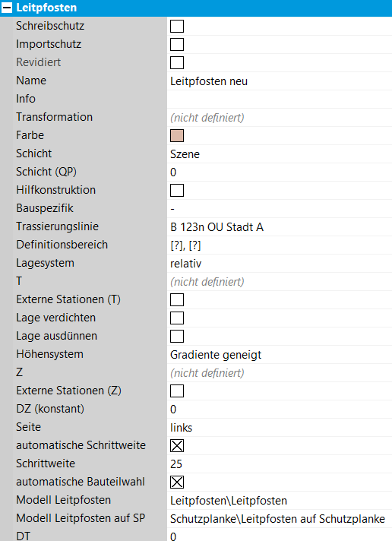This screenshot has width=392, height=541.
Task: Disable the automatische Schrittweite checkbox
Action: (177, 446)
